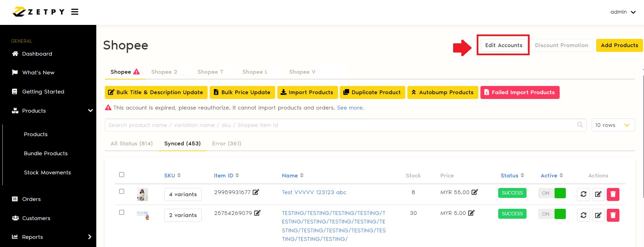Sort by Active column
Viewport: 644px width, 247px height.
[x=552, y=176]
